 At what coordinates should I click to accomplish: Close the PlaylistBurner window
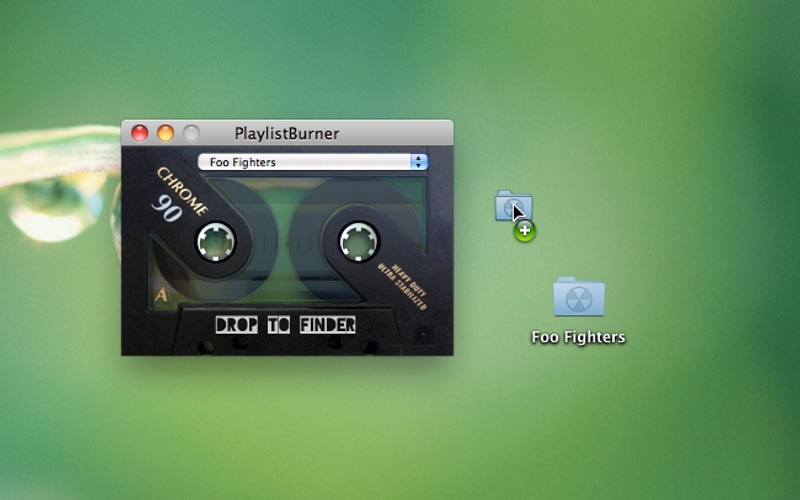tap(139, 134)
